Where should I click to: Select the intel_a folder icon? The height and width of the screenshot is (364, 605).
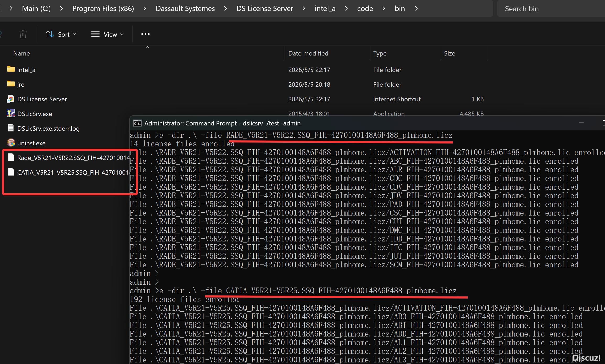click(11, 69)
